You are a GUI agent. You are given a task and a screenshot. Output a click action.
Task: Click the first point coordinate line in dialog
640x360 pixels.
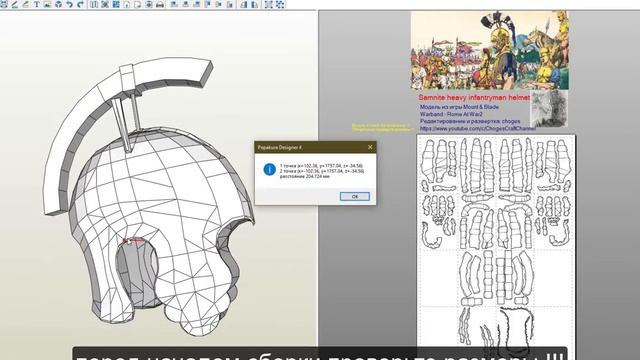(321, 166)
